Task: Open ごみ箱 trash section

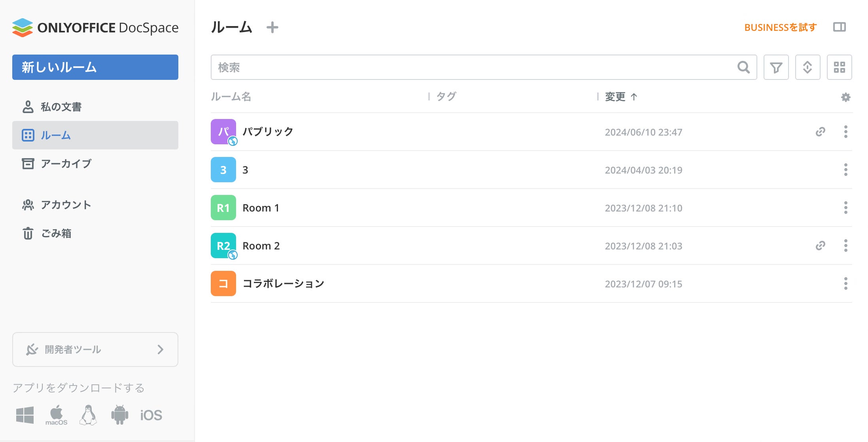Action: [56, 233]
